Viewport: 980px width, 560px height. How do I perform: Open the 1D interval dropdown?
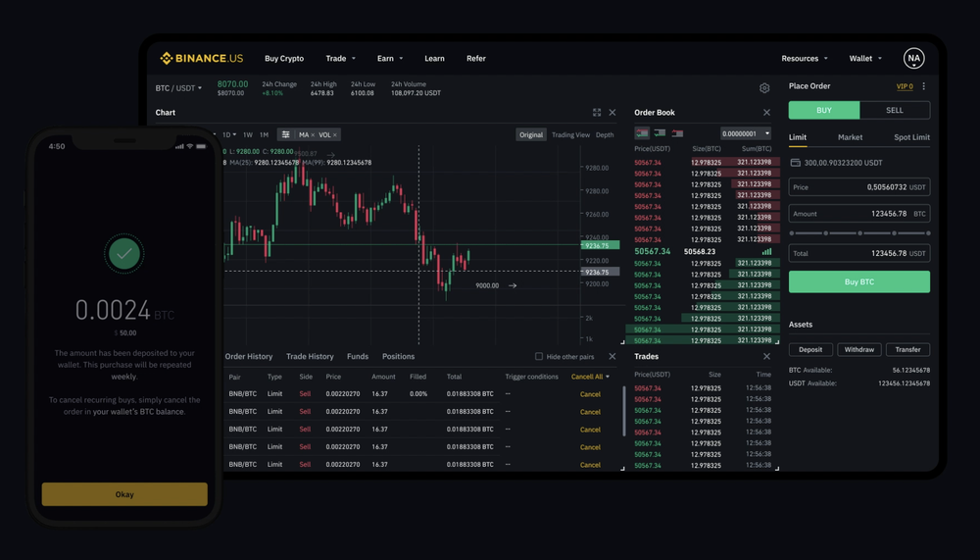pyautogui.click(x=229, y=135)
